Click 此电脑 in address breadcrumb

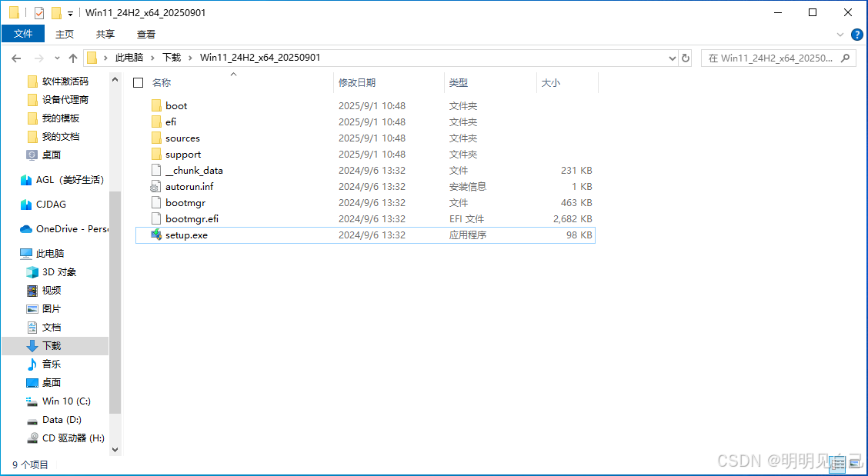click(x=129, y=58)
